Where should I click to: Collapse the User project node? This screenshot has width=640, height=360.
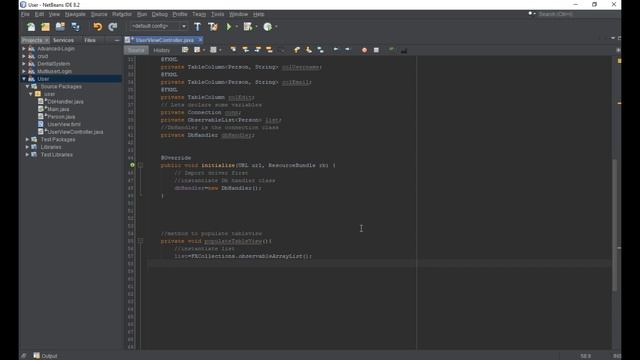(x=24, y=79)
